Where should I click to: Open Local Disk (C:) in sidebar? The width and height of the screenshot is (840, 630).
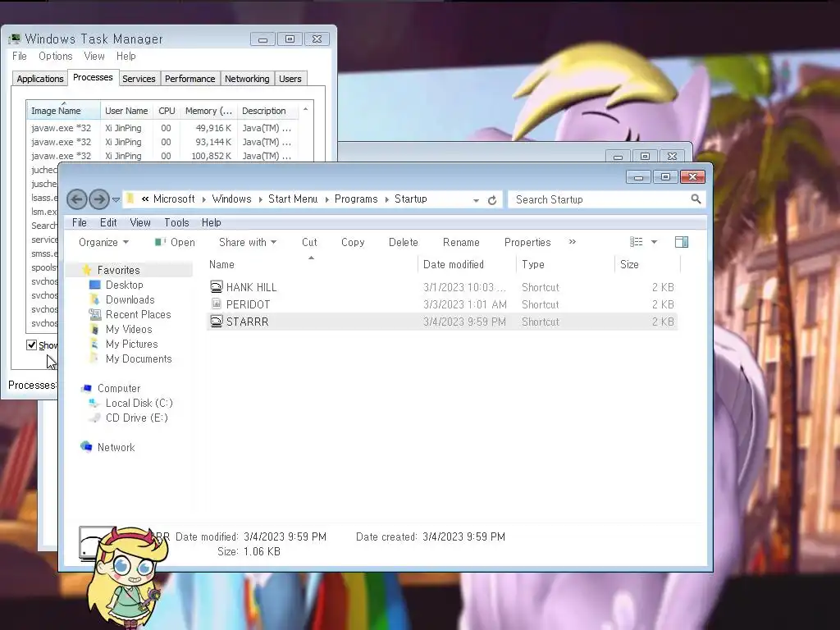(x=139, y=403)
